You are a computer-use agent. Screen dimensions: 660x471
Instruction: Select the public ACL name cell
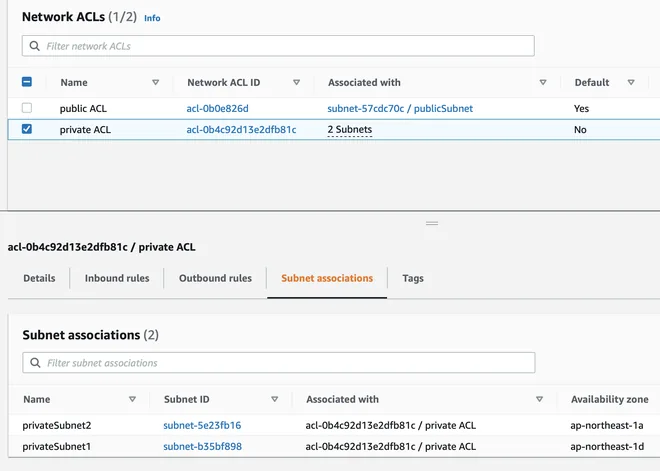(x=83, y=109)
